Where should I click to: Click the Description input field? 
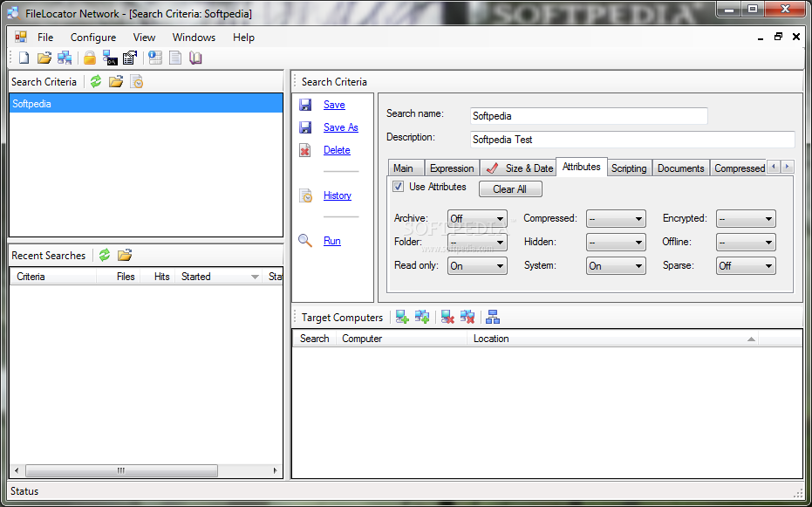(632, 140)
